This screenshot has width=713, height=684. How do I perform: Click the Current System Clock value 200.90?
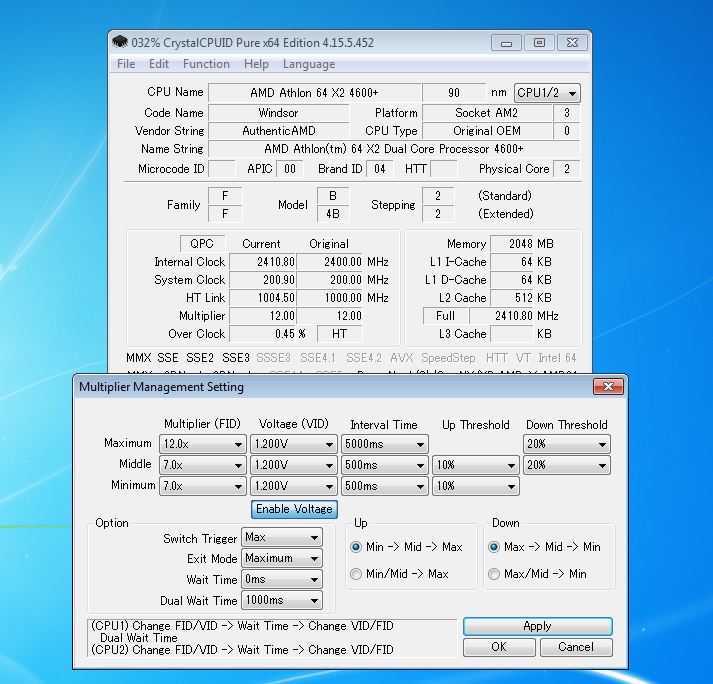point(262,280)
